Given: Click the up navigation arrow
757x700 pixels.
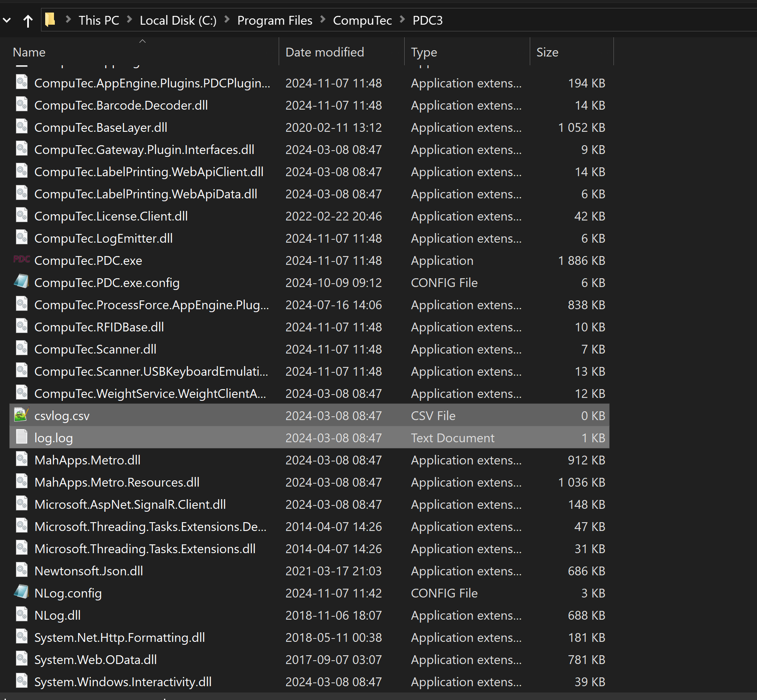Looking at the screenshot, I should [x=28, y=20].
